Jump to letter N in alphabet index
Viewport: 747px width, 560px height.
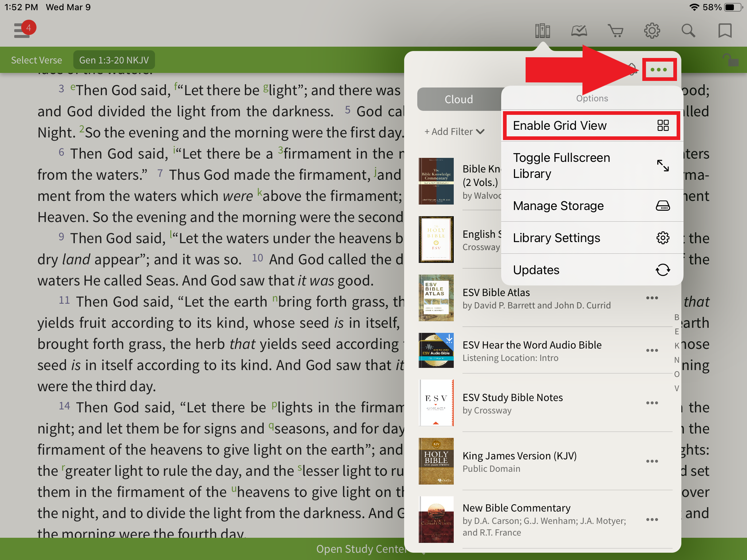677,360
